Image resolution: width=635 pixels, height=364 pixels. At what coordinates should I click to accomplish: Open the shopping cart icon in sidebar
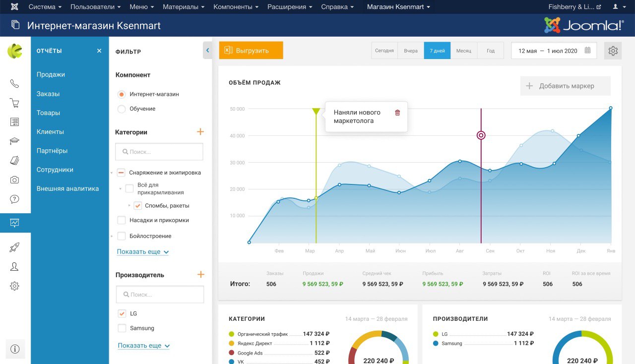tap(14, 103)
